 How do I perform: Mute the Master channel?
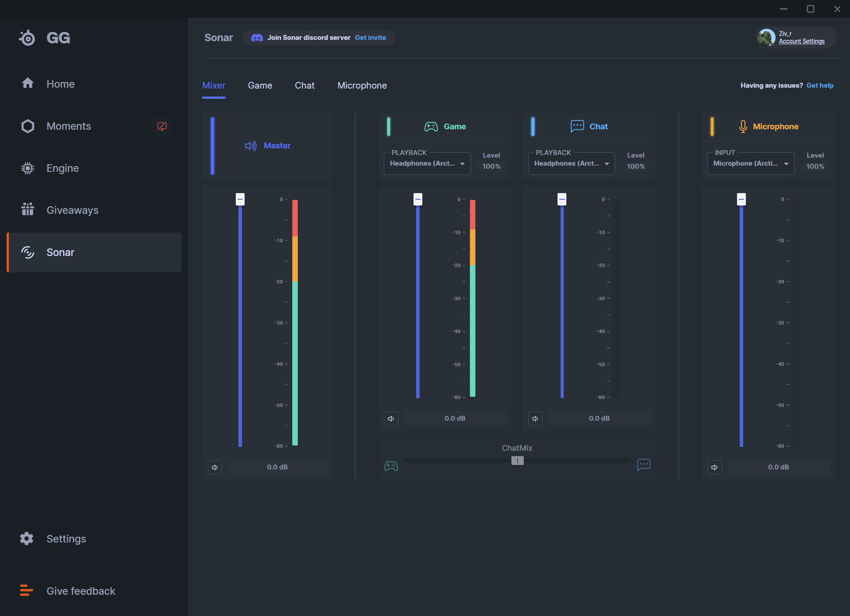[x=215, y=467]
